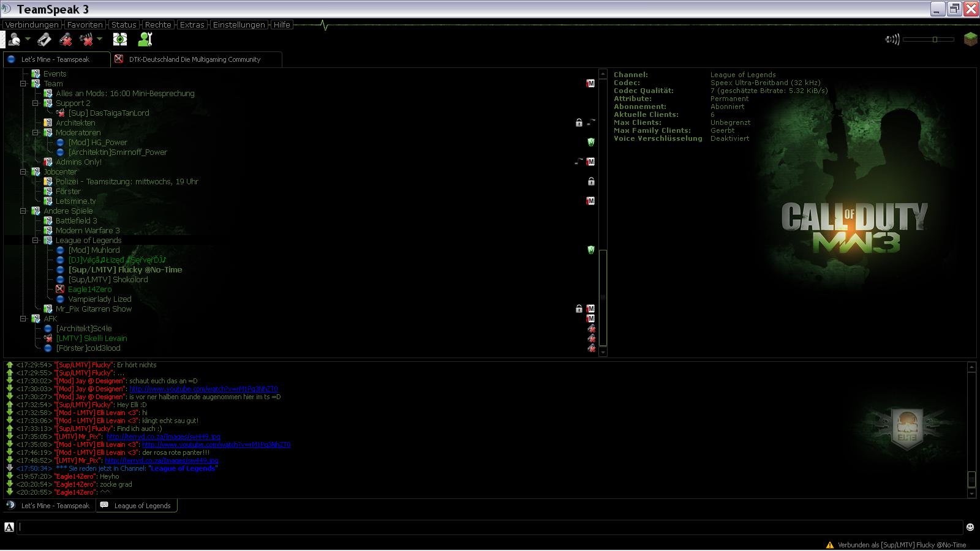
Task: Open the contacts manager icon with wrench
Action: tap(145, 40)
